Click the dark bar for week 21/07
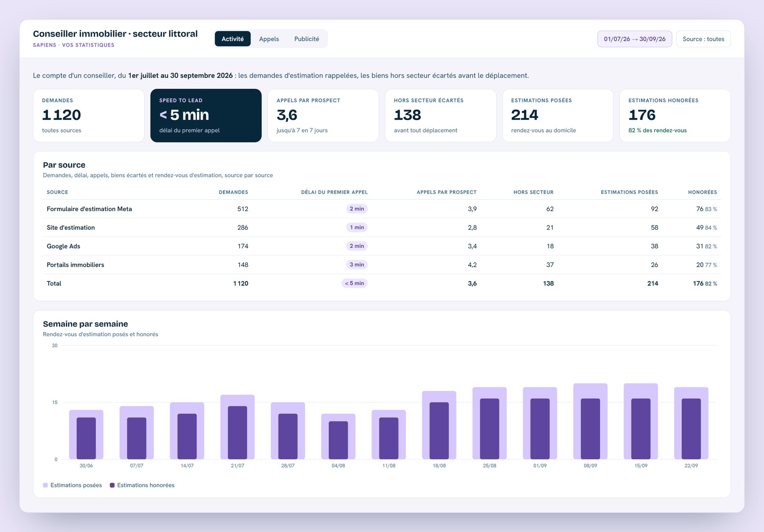764x532 pixels. click(237, 433)
